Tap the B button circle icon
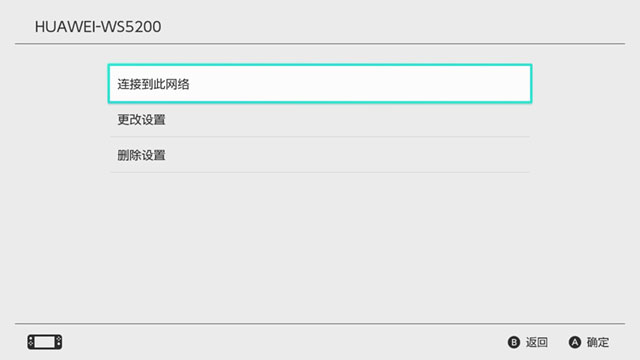This screenshot has height=360, width=640. 513,342
